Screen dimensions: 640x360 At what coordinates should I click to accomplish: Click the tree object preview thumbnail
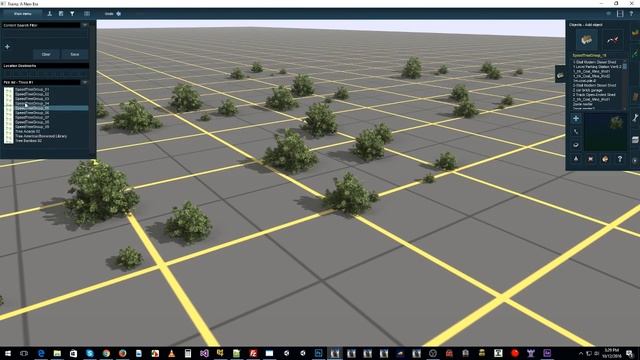tap(606, 132)
